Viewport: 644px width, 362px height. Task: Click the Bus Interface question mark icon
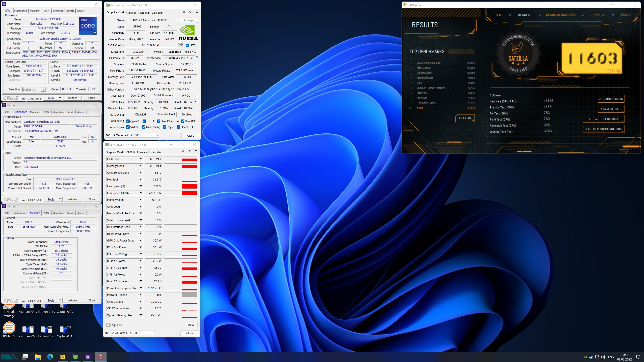(x=197, y=58)
